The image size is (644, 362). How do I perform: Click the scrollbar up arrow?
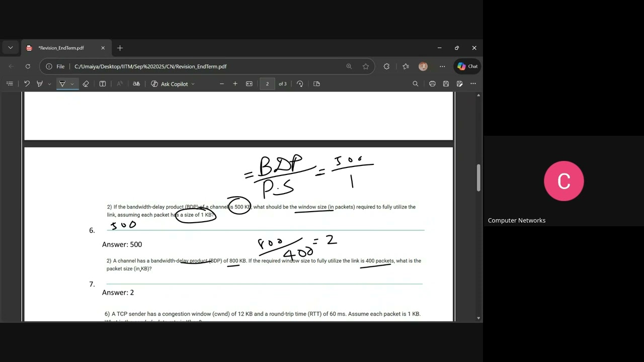478,95
